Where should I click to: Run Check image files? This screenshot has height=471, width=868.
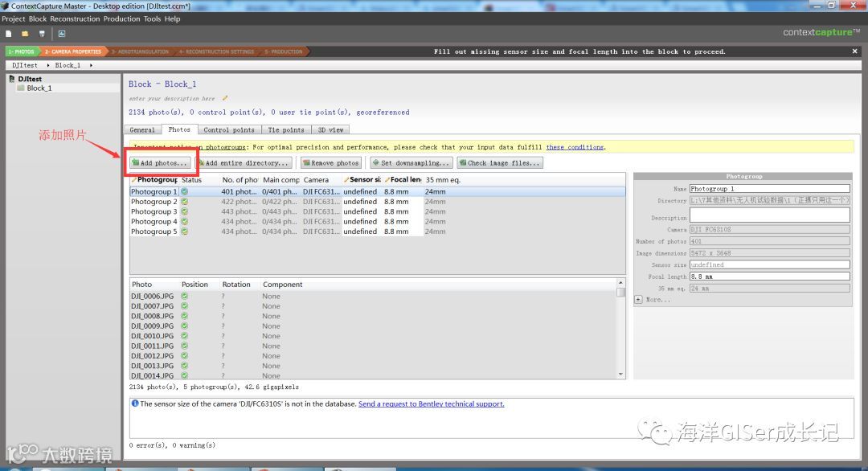[500, 162]
